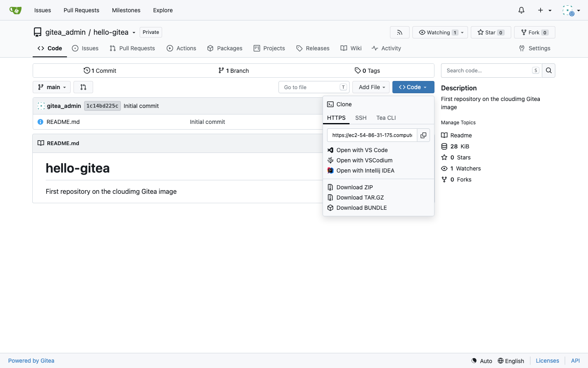Click the compare pull request icon button
Viewport: 588px width, 368px height.
pyautogui.click(x=83, y=87)
